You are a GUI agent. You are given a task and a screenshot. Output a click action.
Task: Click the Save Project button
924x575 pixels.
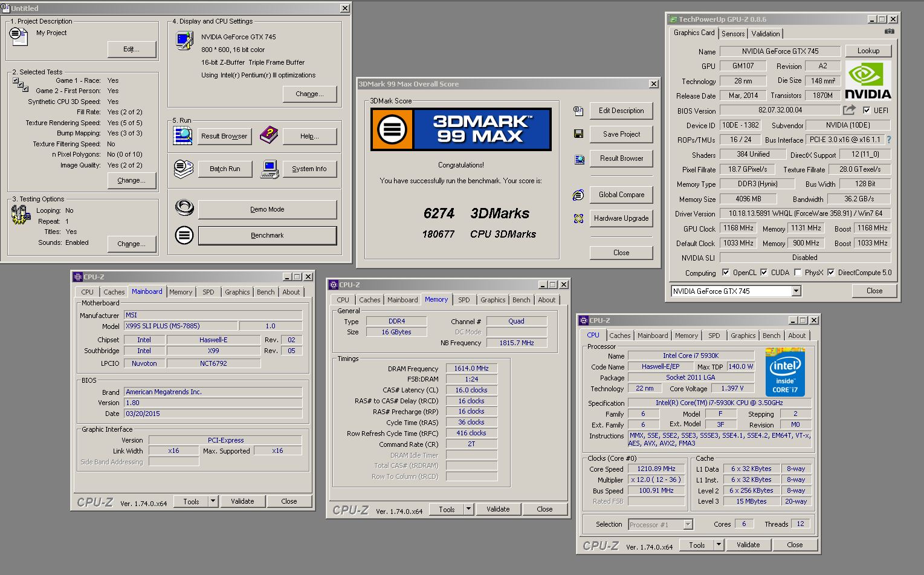(621, 134)
